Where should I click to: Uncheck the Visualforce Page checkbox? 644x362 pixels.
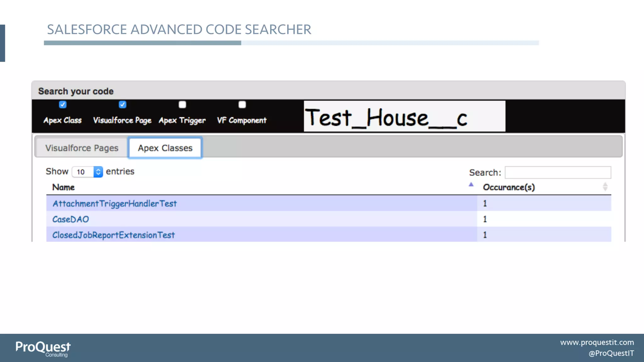pyautogui.click(x=122, y=105)
